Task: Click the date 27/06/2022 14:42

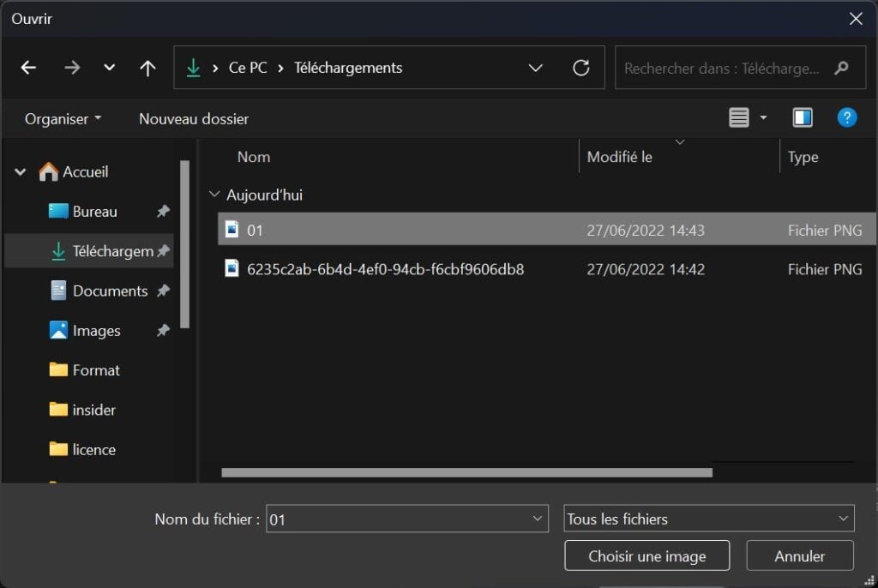Action: pyautogui.click(x=646, y=269)
